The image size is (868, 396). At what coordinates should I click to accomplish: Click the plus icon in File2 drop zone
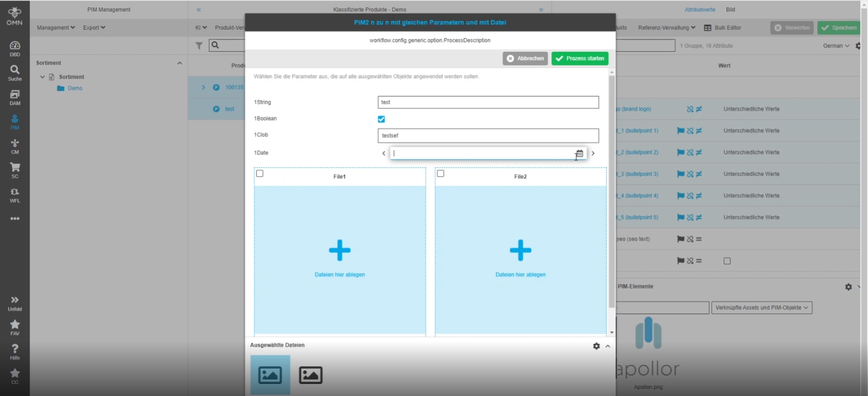click(520, 250)
